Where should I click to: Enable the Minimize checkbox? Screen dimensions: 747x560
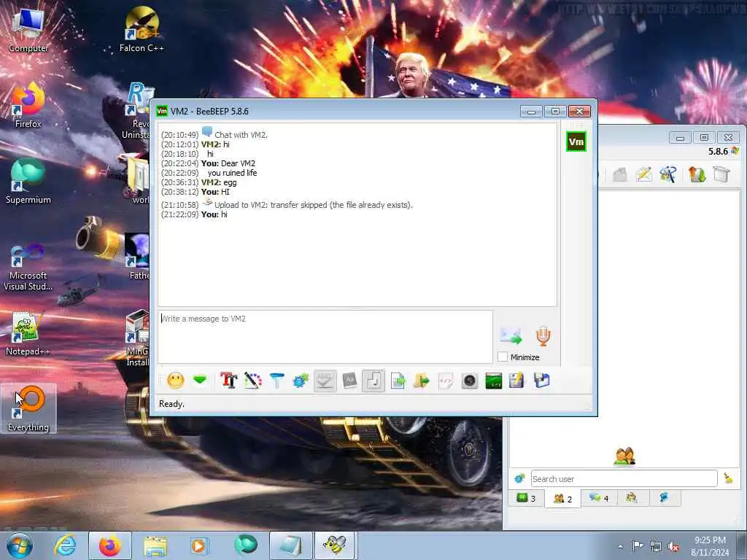point(503,357)
